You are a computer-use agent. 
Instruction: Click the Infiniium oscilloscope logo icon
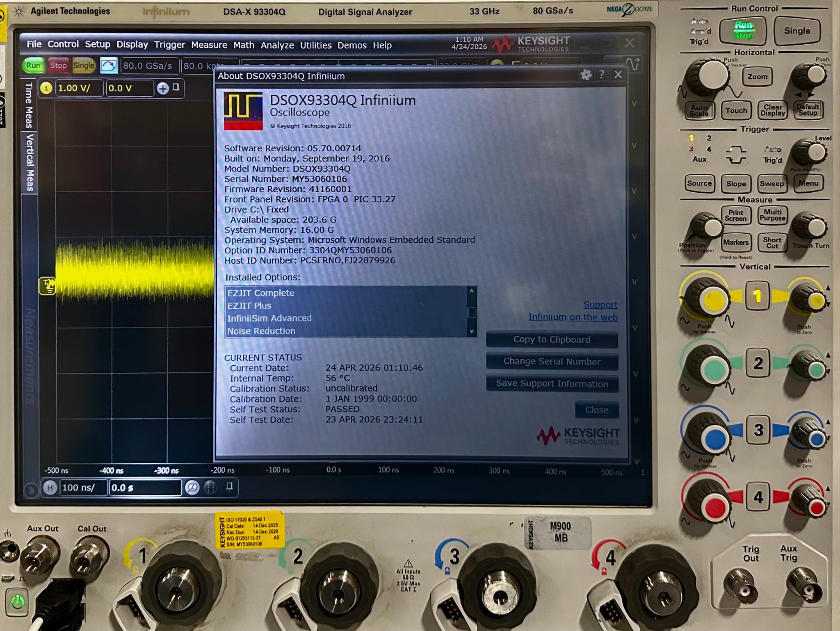pos(243,112)
